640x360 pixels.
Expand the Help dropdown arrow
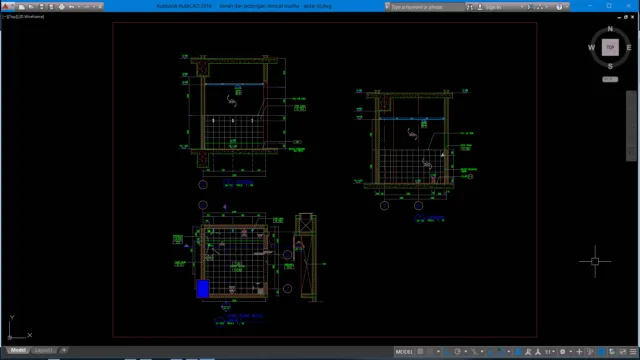567,7
